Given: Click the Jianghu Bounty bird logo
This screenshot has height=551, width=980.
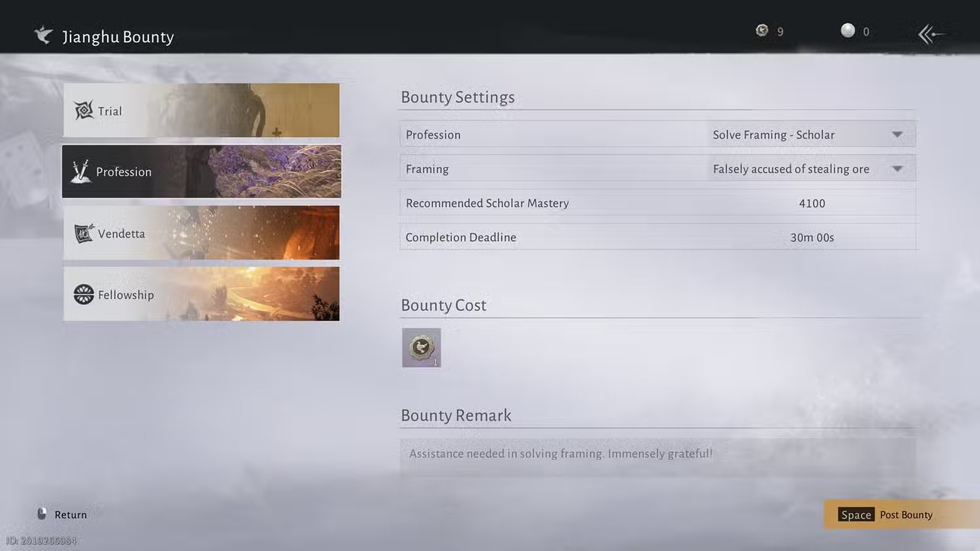Looking at the screenshot, I should pos(43,36).
